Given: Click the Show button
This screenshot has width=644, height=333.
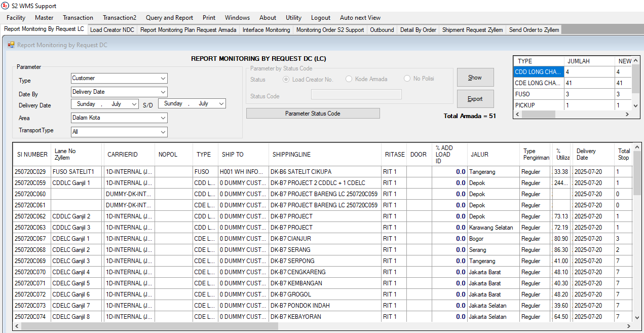Looking at the screenshot, I should (475, 77).
